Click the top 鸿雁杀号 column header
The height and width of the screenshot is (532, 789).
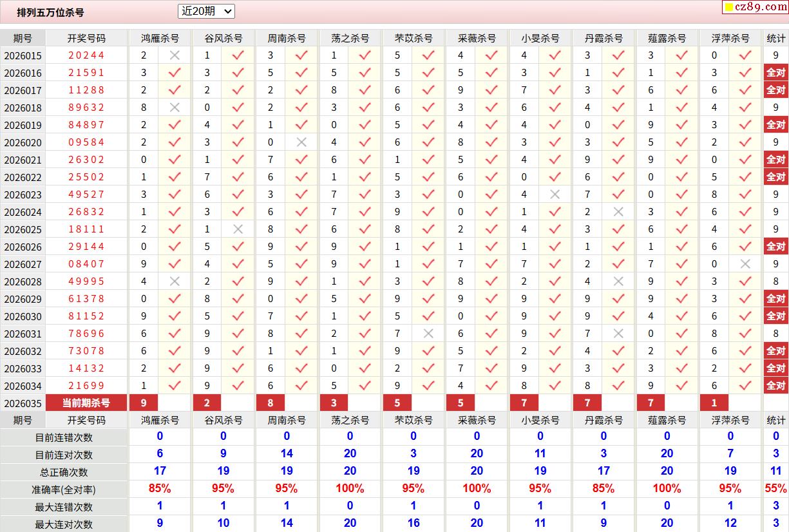click(160, 38)
